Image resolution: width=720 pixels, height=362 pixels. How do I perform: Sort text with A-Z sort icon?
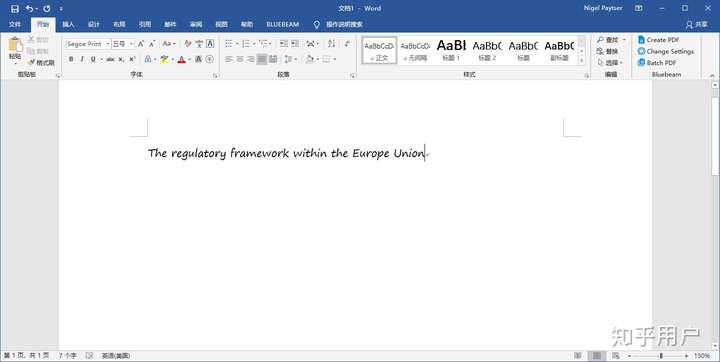coord(332,44)
